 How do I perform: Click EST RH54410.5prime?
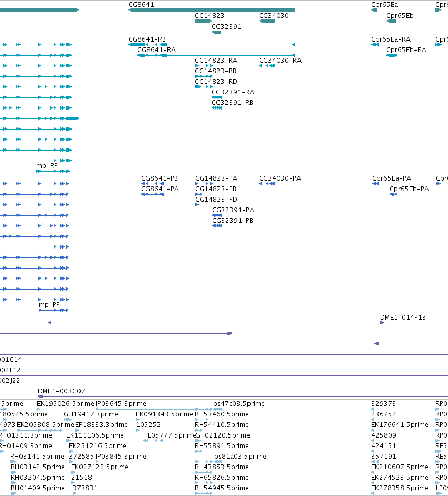(222, 424)
